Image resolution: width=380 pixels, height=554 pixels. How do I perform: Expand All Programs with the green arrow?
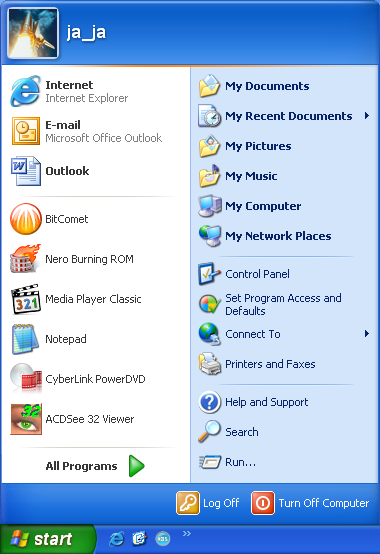pyautogui.click(x=137, y=466)
